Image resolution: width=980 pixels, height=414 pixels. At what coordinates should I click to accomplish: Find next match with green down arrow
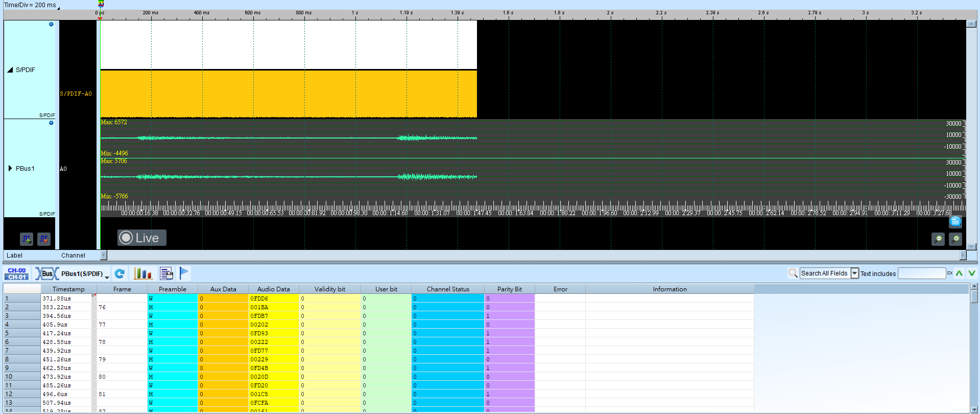click(972, 273)
